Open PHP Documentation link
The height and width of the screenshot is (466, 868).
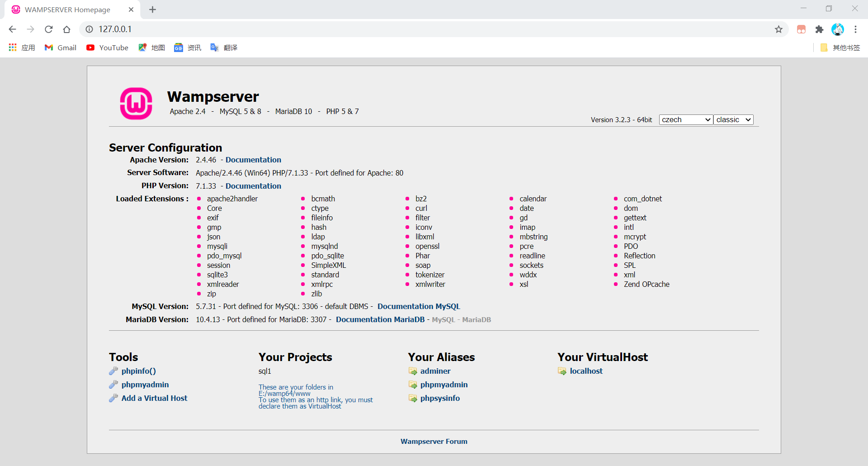(x=253, y=186)
